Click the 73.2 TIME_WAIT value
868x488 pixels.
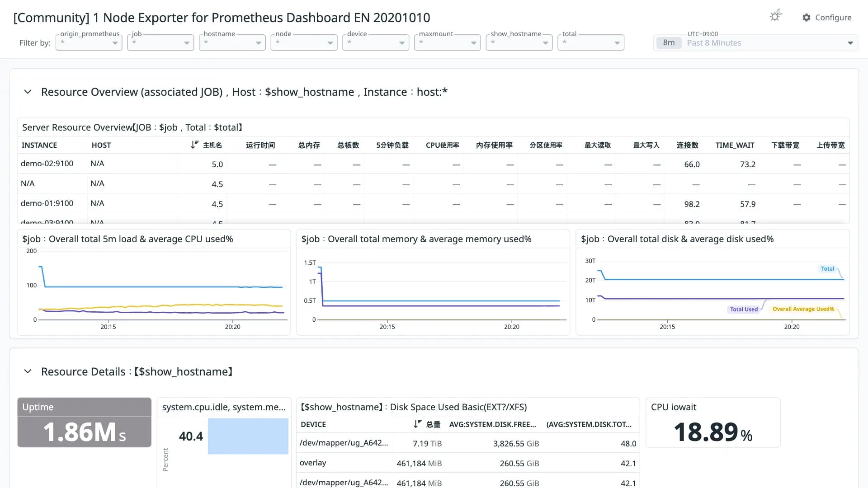tap(748, 164)
